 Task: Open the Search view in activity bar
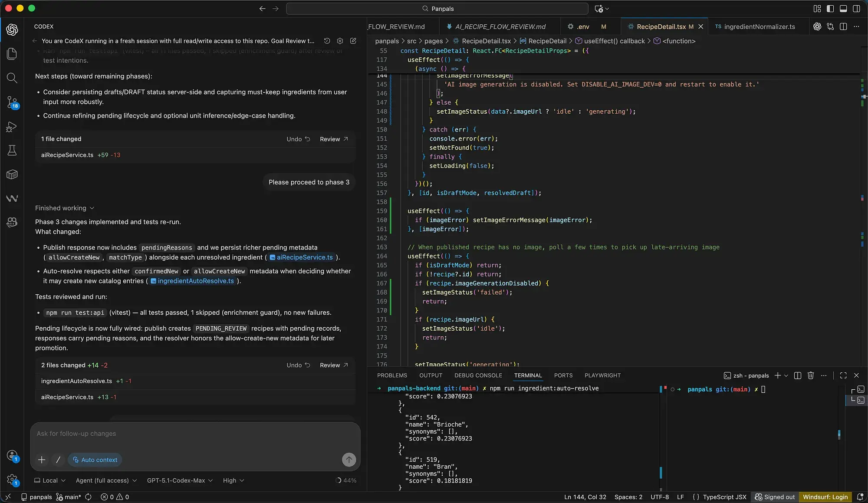click(12, 78)
